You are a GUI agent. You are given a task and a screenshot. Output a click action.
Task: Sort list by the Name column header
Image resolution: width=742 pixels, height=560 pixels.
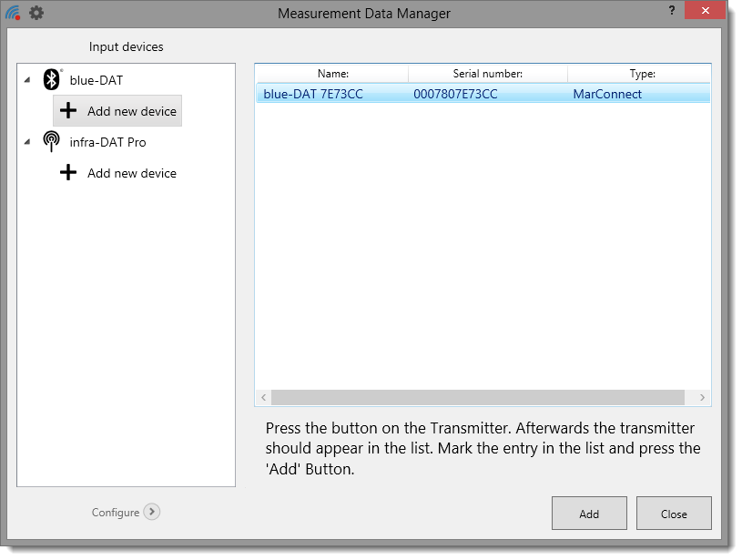coord(332,74)
